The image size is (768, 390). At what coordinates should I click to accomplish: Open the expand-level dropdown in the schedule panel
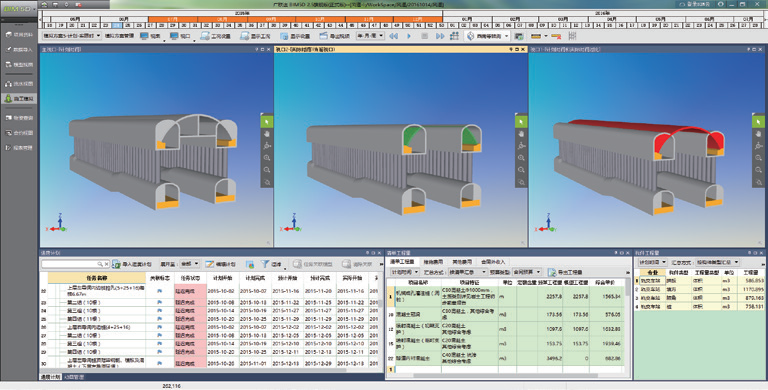190,264
